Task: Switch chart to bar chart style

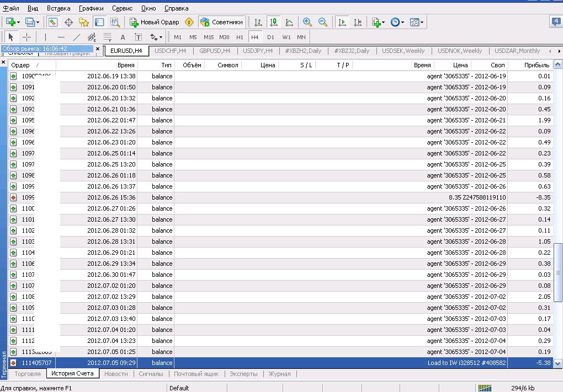Action: click(x=258, y=22)
